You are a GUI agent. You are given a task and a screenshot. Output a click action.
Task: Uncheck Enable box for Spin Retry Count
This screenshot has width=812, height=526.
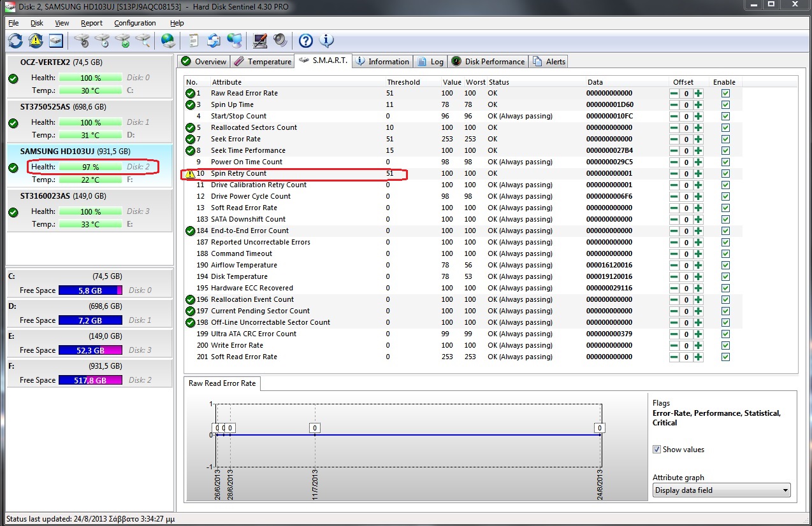click(725, 174)
